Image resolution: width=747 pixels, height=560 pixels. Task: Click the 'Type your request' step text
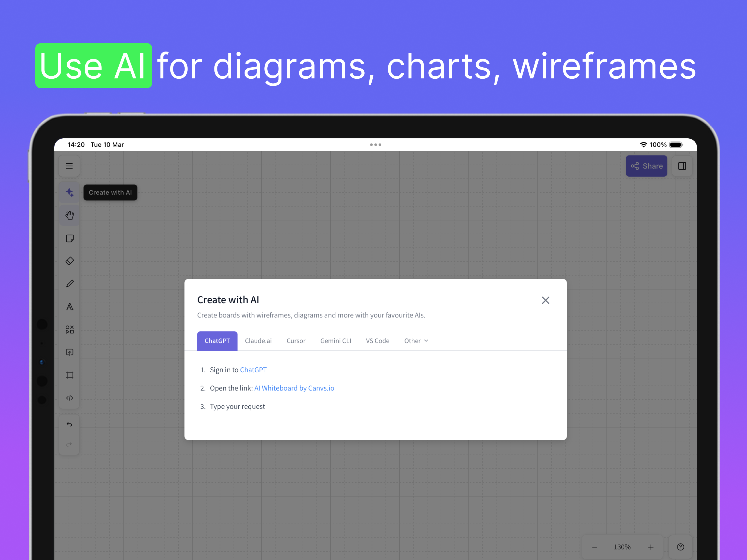pos(238,407)
